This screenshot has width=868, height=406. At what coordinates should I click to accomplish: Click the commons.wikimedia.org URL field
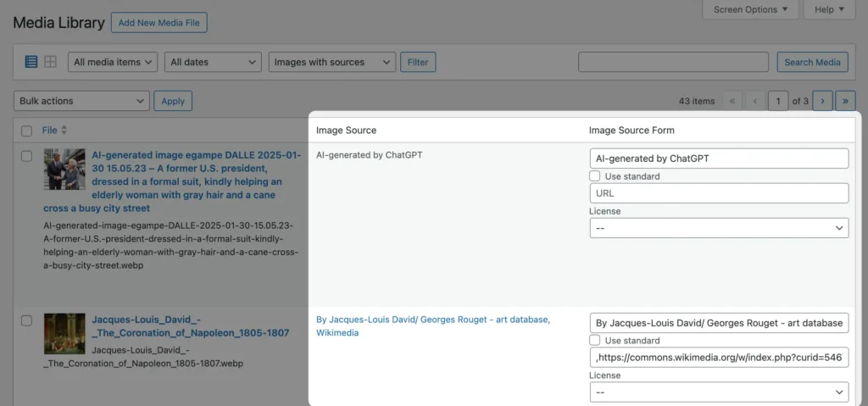click(x=719, y=357)
